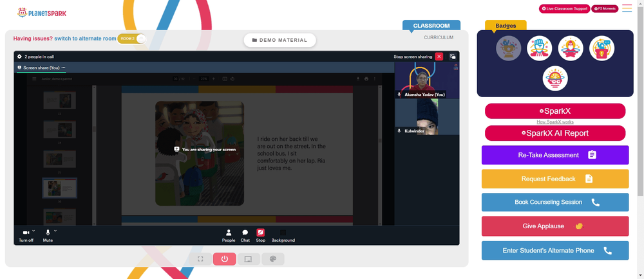Click the Request Feedback button
644x279 pixels.
click(x=555, y=179)
